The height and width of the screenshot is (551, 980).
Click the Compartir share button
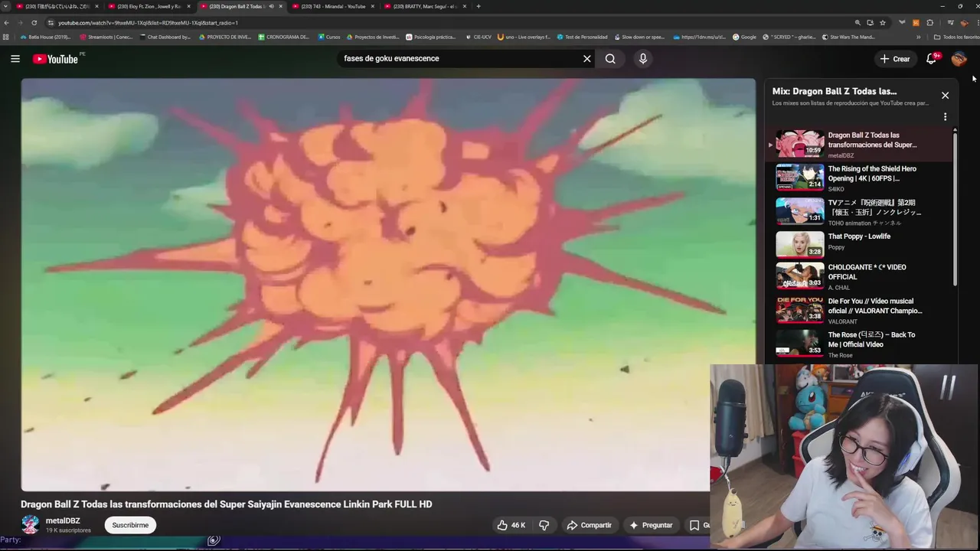coord(589,525)
